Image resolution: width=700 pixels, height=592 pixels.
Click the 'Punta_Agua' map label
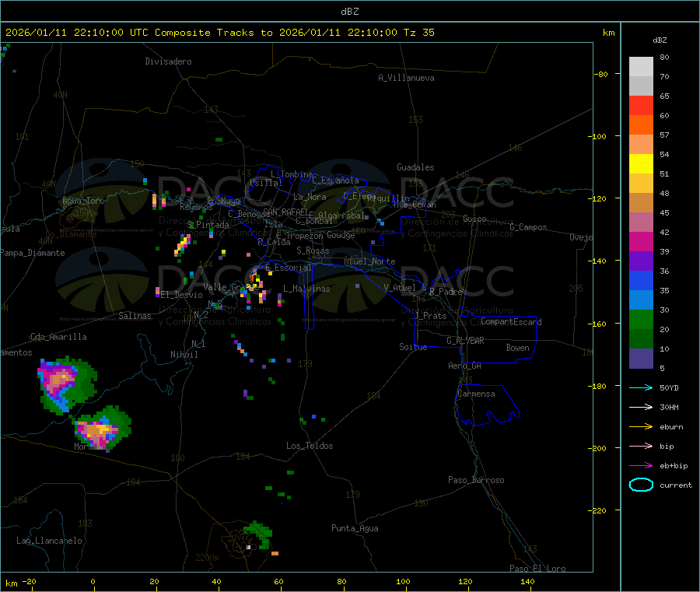pos(355,528)
